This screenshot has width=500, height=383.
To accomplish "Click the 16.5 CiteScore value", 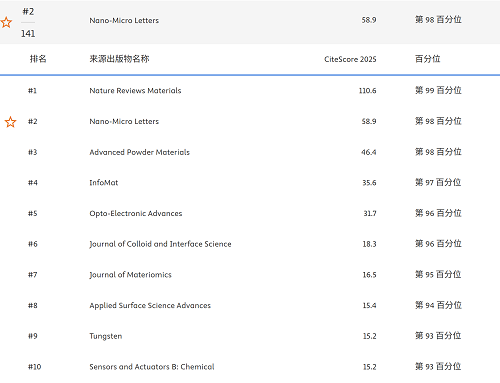I will click(x=369, y=275).
